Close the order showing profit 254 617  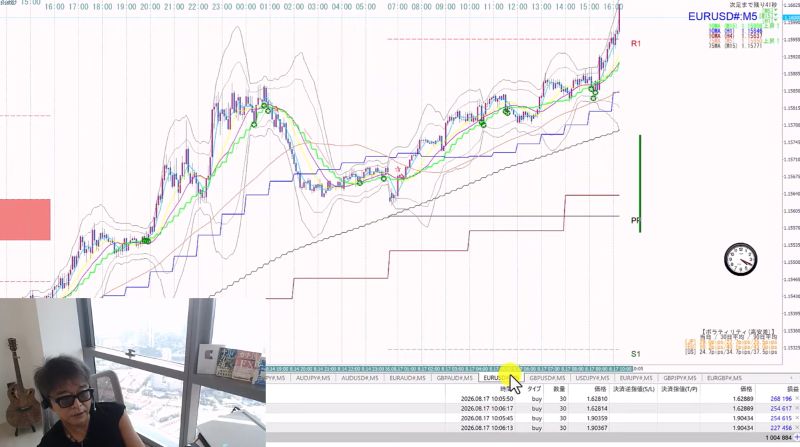797,408
